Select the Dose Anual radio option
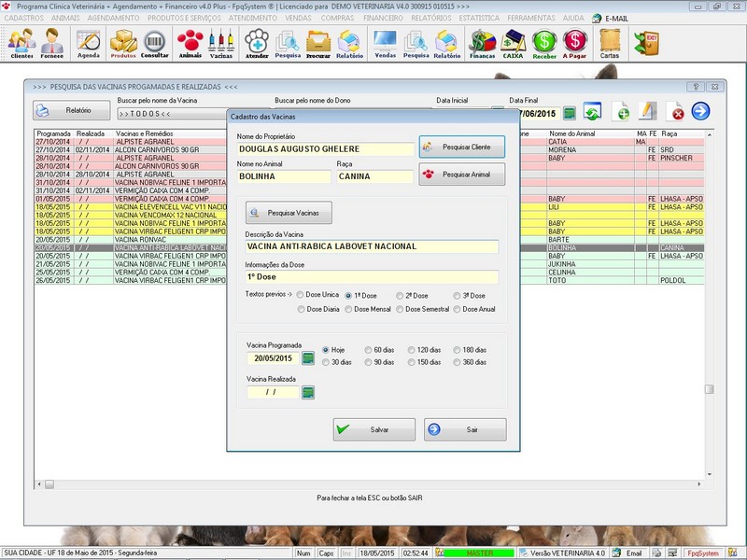Screen dimensions: 747x560 click(x=474, y=309)
